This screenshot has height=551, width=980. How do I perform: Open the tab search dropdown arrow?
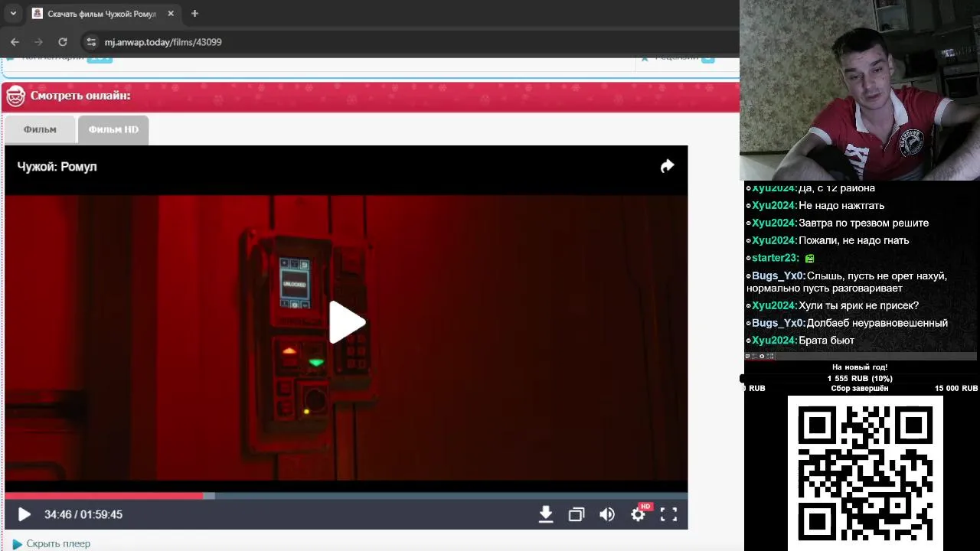coord(13,14)
